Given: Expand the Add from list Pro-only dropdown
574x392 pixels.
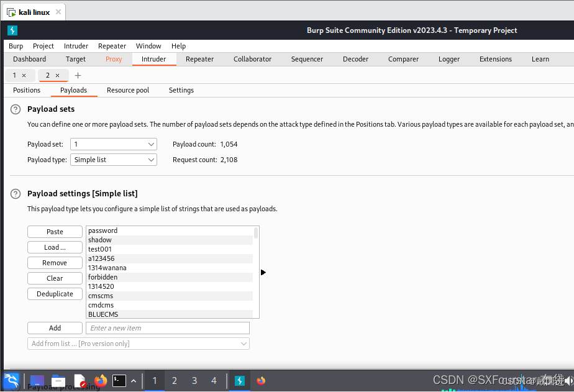Looking at the screenshot, I should click(x=139, y=344).
